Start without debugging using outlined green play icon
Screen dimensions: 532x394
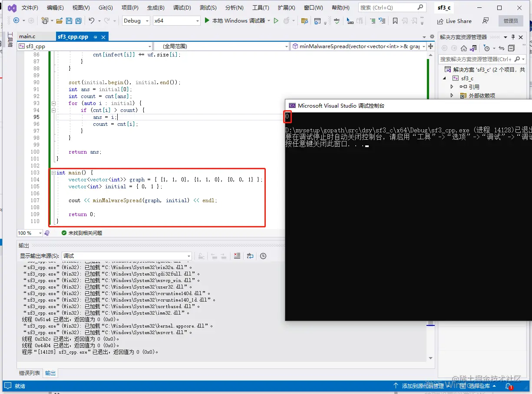click(x=276, y=20)
